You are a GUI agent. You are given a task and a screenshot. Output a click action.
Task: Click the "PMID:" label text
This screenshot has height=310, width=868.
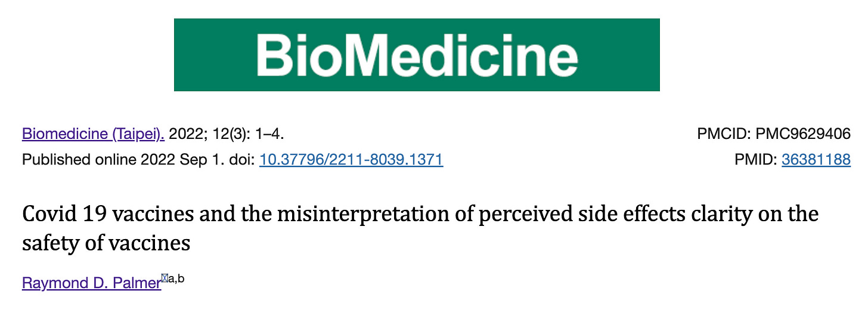pos(756,160)
